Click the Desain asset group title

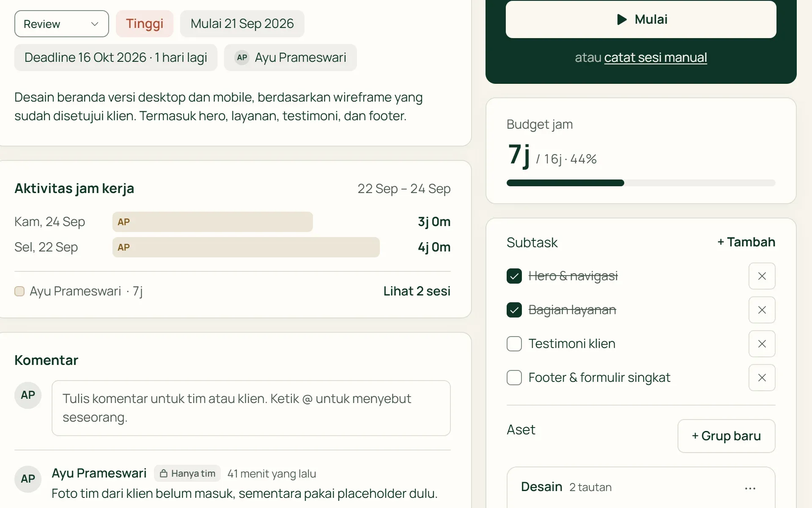pyautogui.click(x=541, y=487)
